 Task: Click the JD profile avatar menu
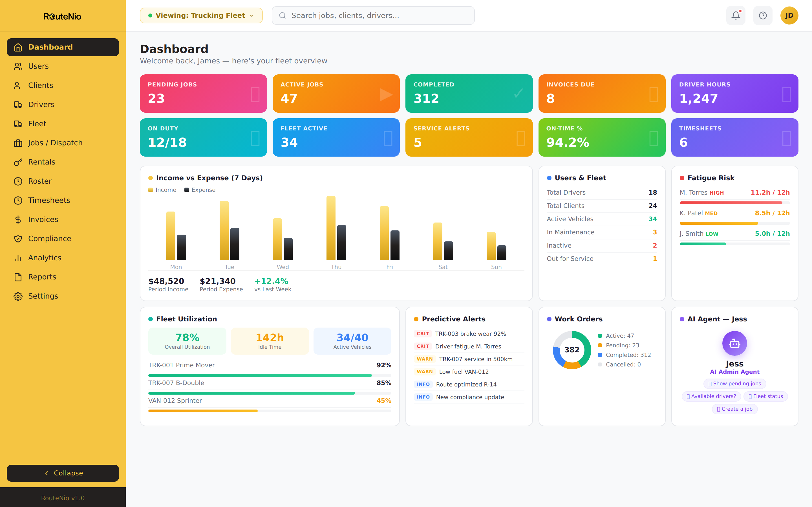coord(789,15)
